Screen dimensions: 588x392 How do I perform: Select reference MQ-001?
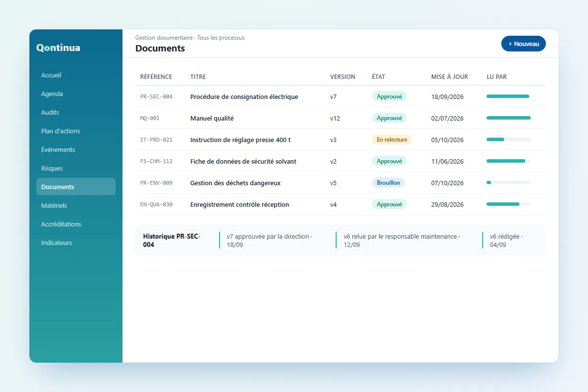pos(150,118)
